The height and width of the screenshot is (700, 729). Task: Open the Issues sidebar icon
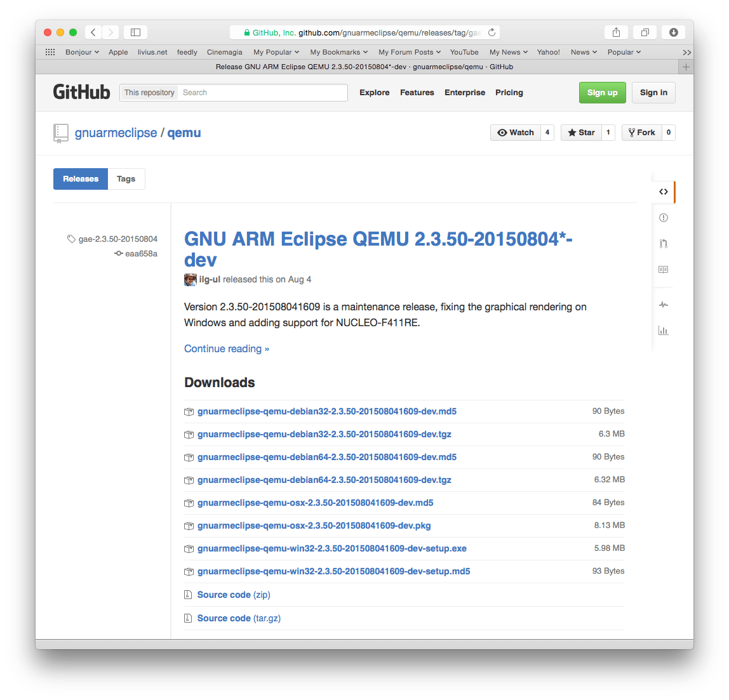point(663,218)
